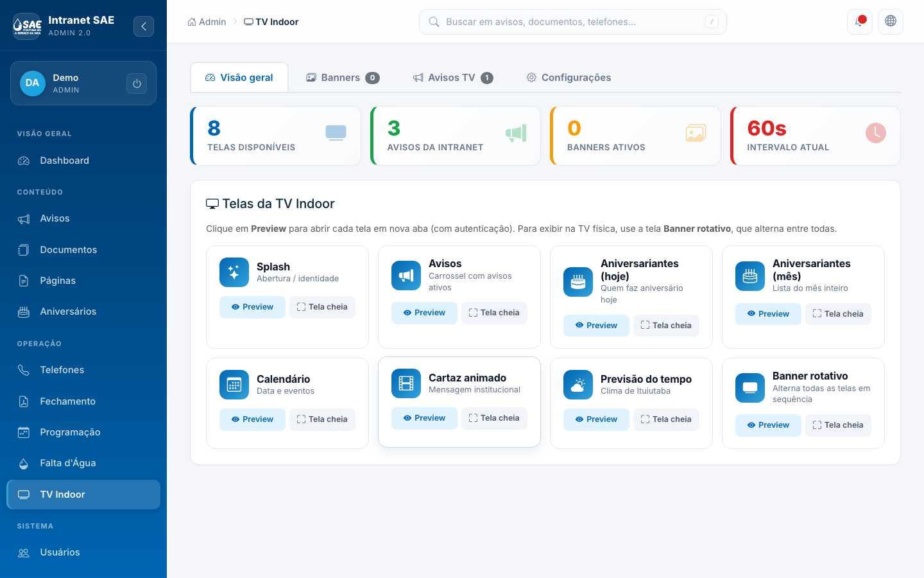Viewport: 924px width, 578px height.
Task: Preview the Banner rotativo screen
Action: click(x=768, y=425)
